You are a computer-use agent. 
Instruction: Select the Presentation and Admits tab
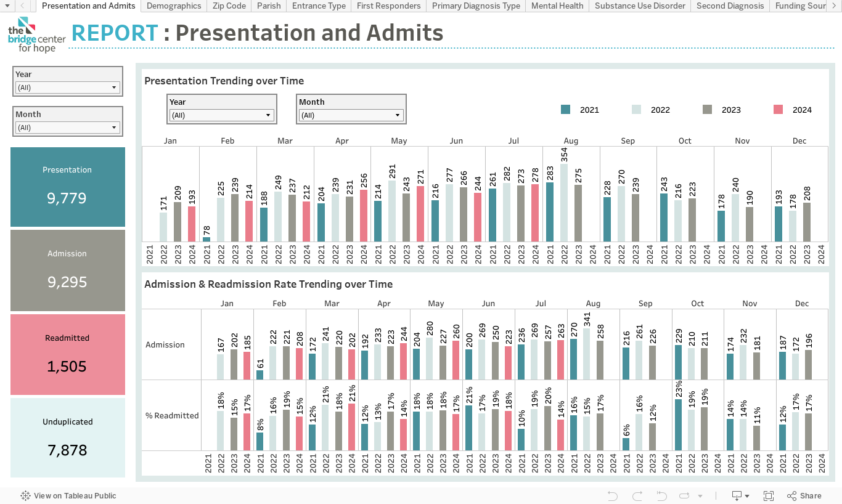tap(89, 6)
